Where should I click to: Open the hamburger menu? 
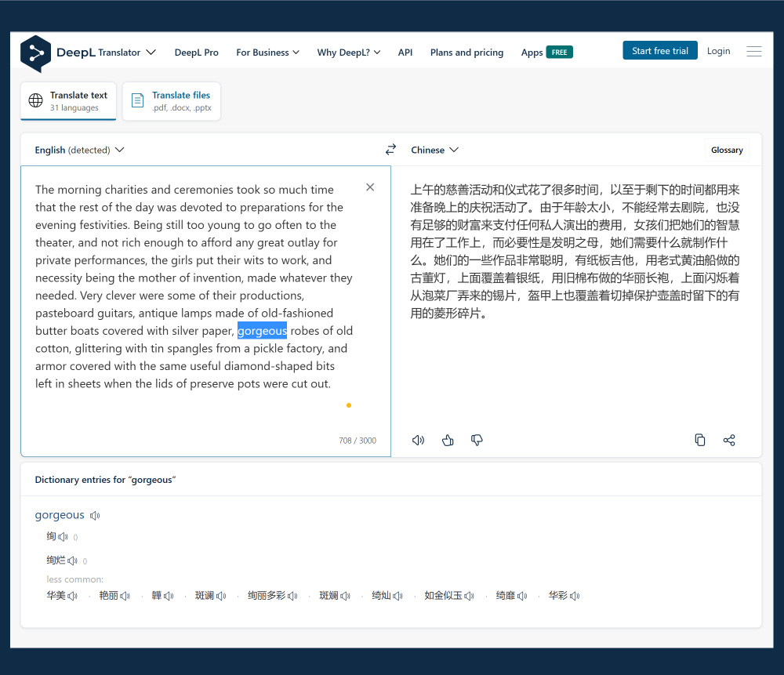click(753, 51)
